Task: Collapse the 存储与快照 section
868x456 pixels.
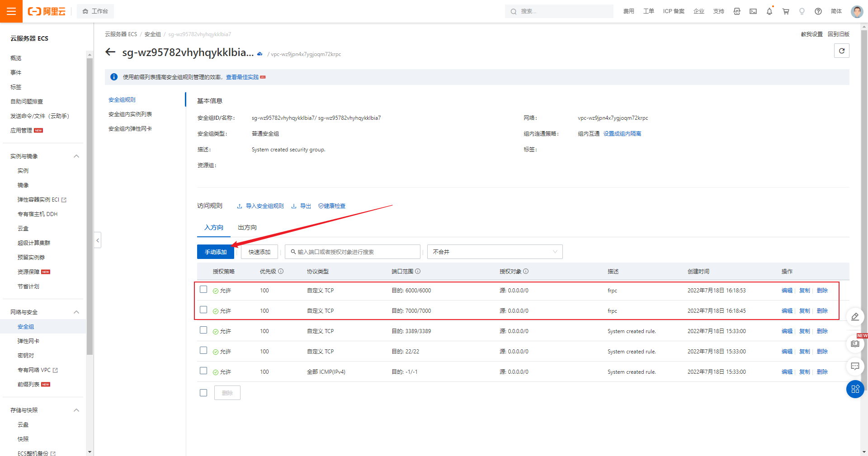Action: [x=76, y=410]
